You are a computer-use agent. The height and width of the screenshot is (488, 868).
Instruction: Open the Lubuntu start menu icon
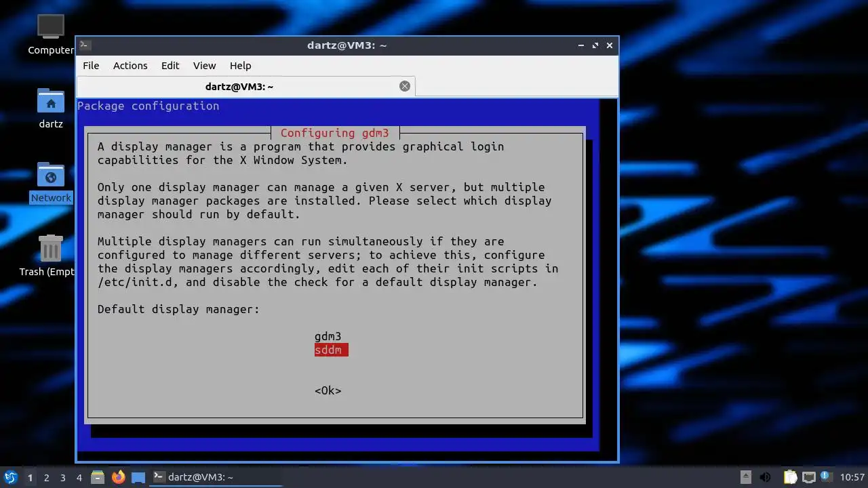coord(10,477)
